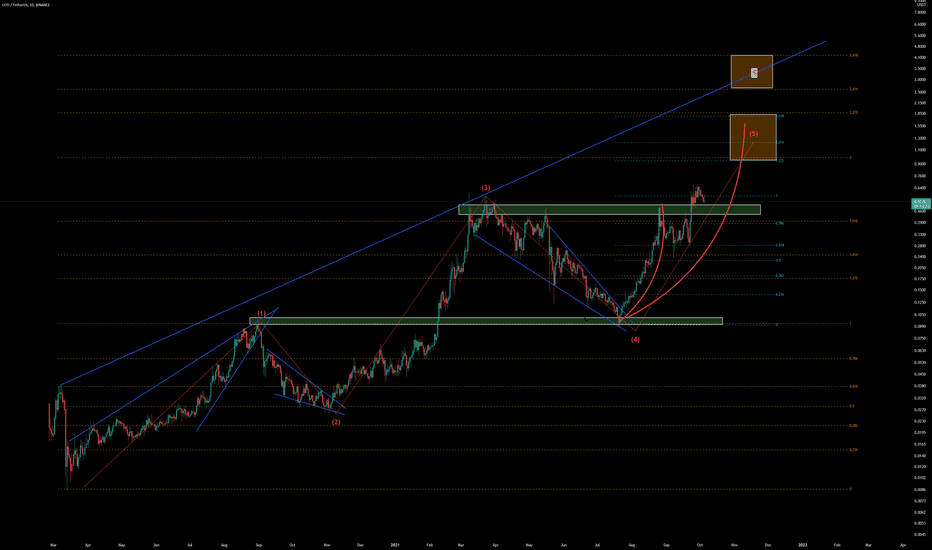This screenshot has width=932, height=550.
Task: Select the wave (1) label
Action: click(262, 313)
